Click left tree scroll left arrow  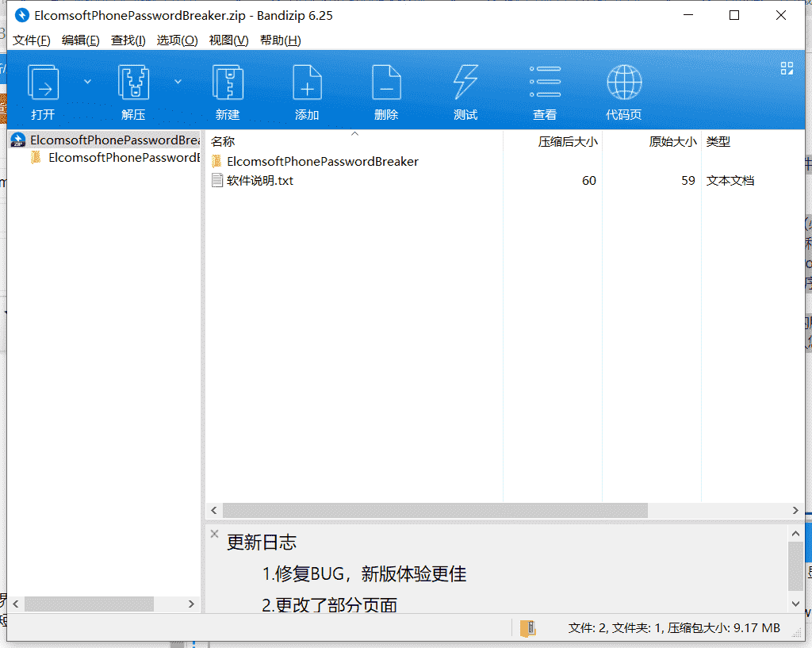pyautogui.click(x=16, y=604)
